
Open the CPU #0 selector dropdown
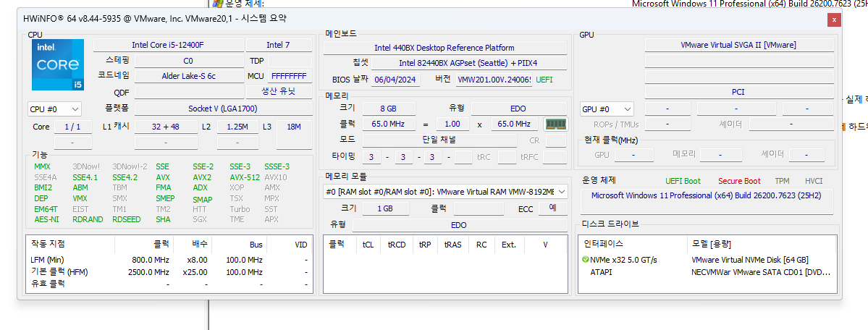click(54, 109)
